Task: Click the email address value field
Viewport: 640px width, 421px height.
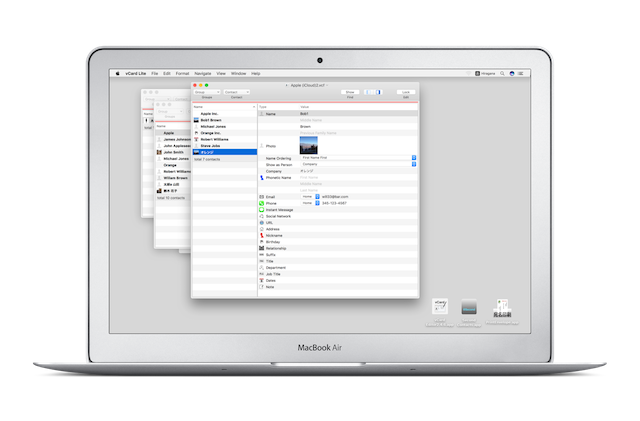Action: point(335,197)
